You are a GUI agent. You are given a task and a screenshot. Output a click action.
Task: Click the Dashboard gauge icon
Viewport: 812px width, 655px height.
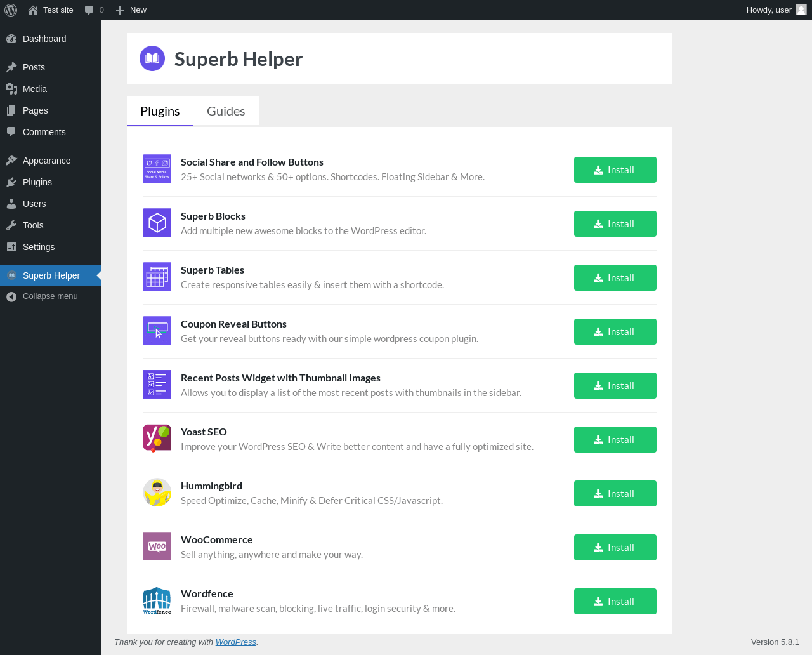pos(11,39)
